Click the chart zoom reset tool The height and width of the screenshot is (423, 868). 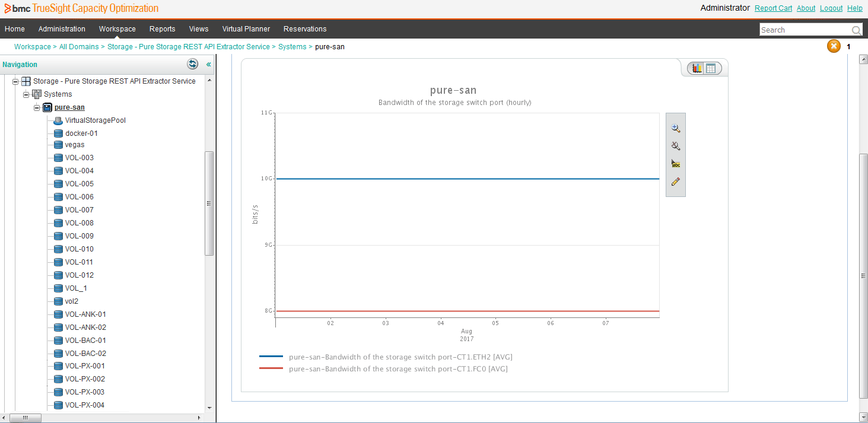tap(676, 146)
